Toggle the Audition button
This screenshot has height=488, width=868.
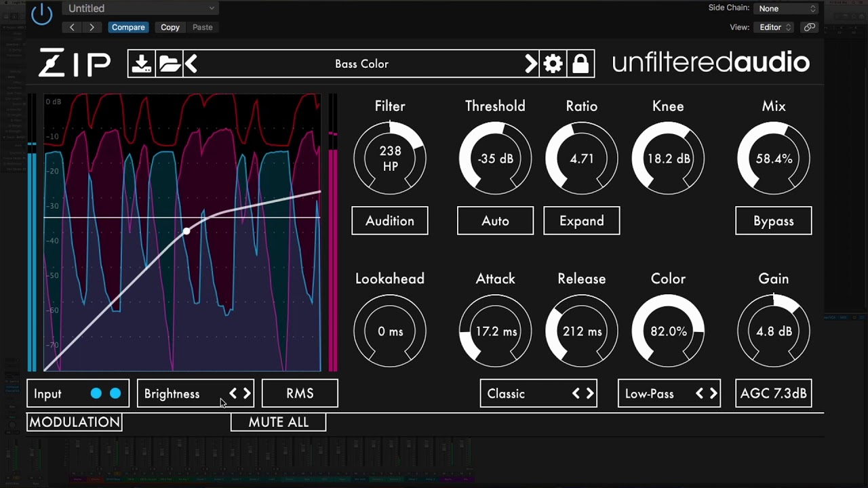coord(390,221)
